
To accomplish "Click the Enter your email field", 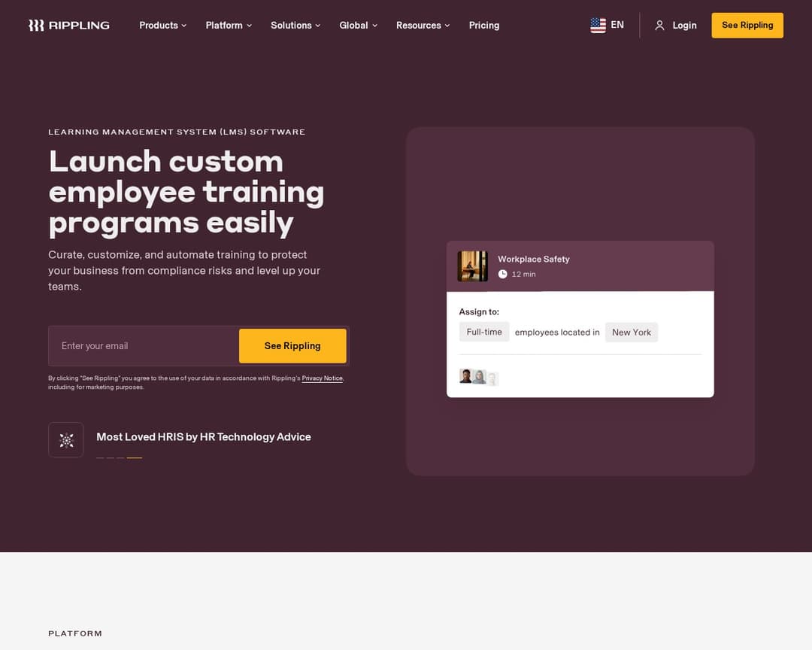I will [144, 346].
